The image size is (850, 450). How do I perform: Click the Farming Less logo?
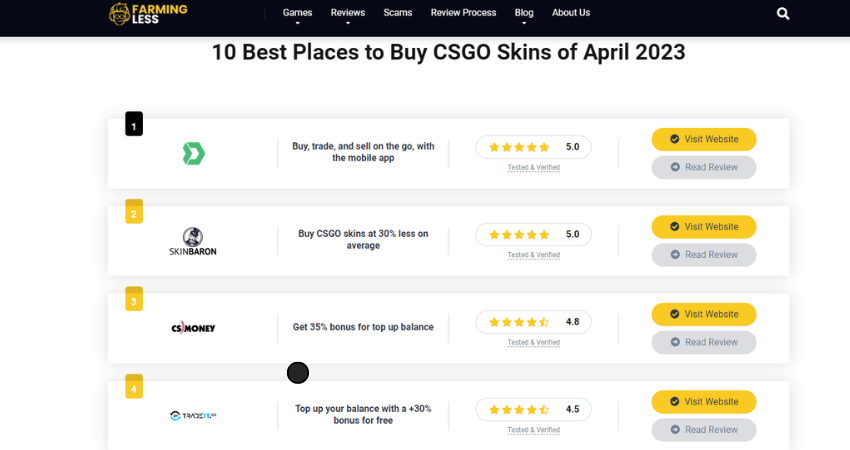pyautogui.click(x=148, y=14)
